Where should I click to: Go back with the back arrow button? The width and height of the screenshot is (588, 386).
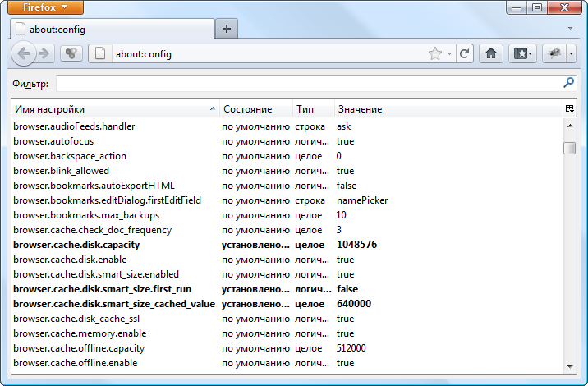24,53
